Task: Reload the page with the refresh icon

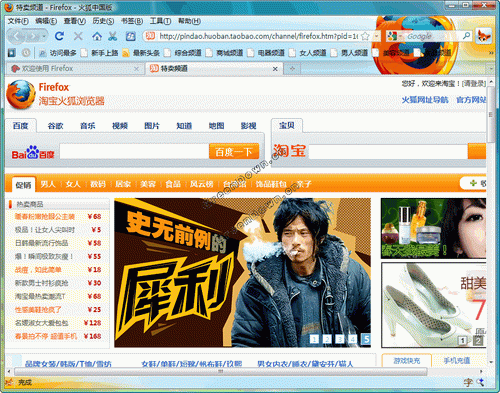Action: 59,36
